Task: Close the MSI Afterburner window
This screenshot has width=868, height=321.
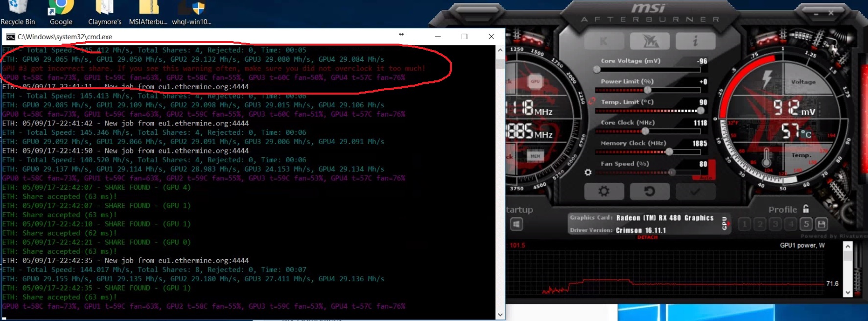Action: pos(831,13)
